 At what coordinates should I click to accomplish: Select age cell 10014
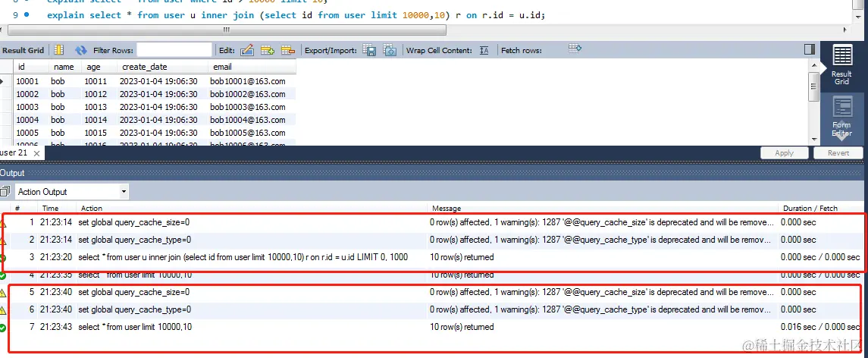tap(96, 120)
